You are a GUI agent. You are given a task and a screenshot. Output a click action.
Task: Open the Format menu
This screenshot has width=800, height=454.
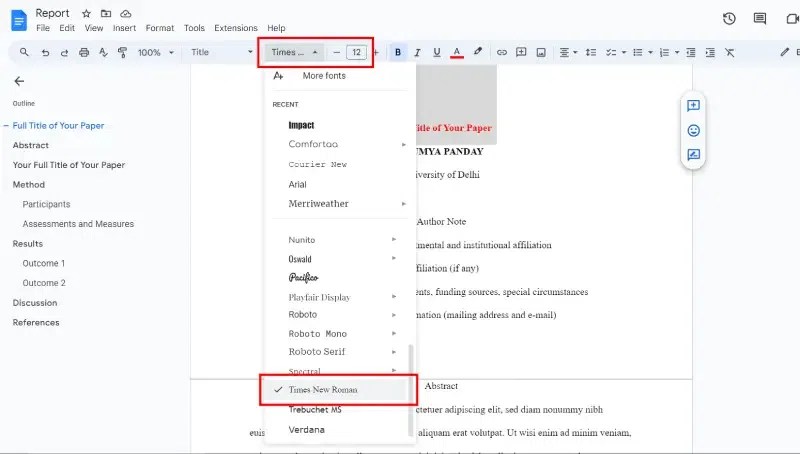click(160, 28)
